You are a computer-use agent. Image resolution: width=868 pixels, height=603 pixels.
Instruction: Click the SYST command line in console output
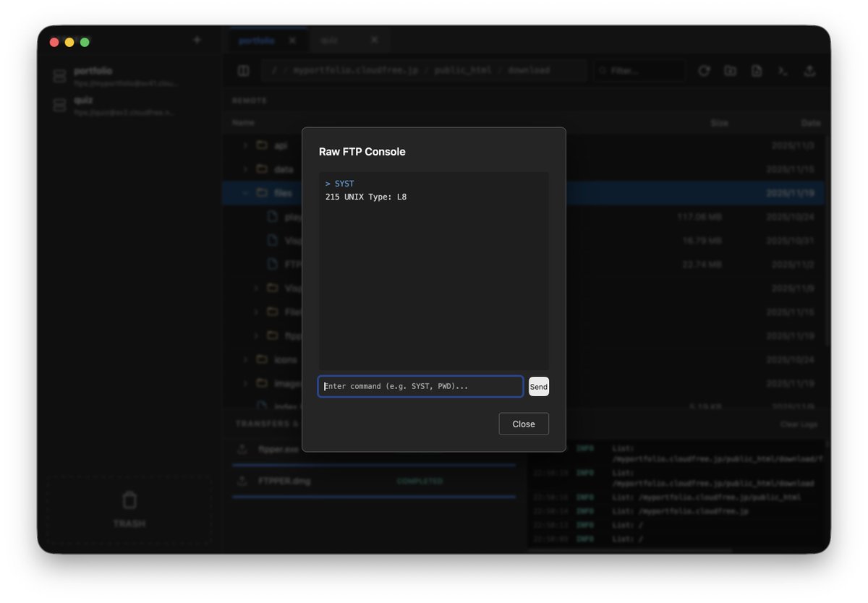point(340,184)
